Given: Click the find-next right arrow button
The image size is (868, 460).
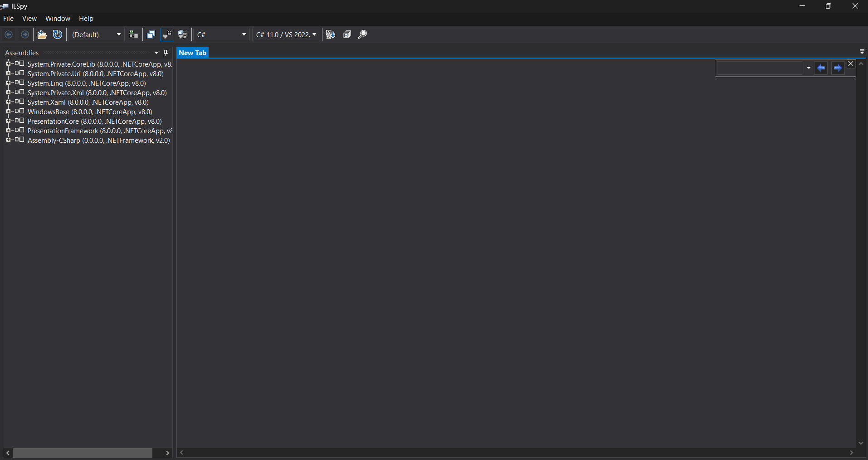Looking at the screenshot, I should pyautogui.click(x=838, y=68).
